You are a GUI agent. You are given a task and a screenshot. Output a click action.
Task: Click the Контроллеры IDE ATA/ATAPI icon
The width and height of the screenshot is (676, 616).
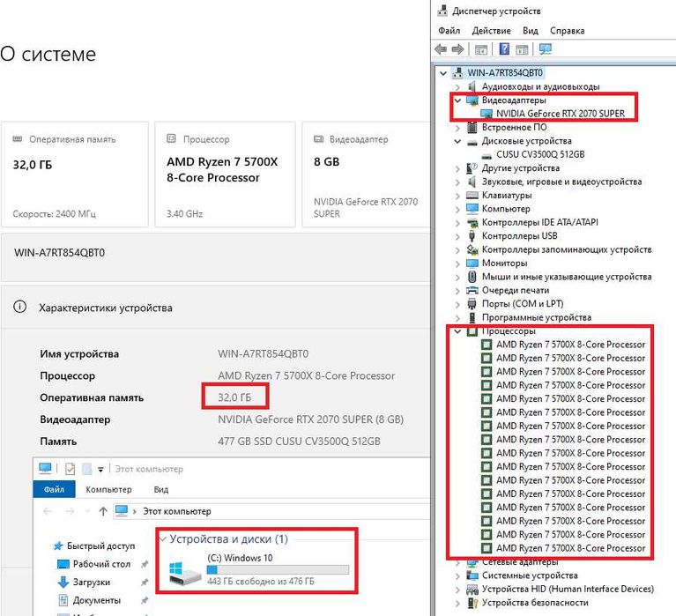(472, 223)
